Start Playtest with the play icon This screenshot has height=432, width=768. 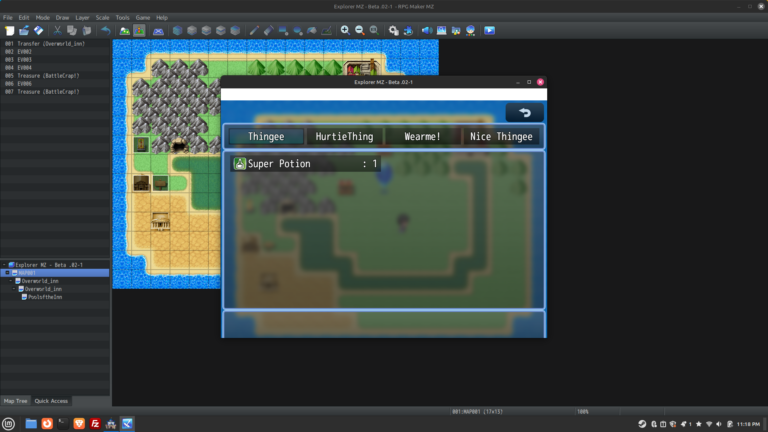489,30
